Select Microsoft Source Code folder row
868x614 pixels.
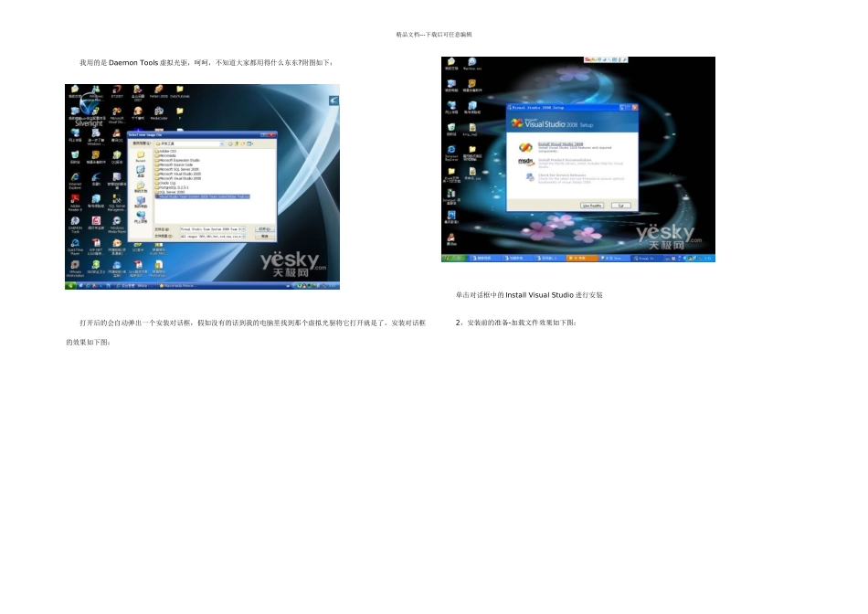(x=174, y=164)
